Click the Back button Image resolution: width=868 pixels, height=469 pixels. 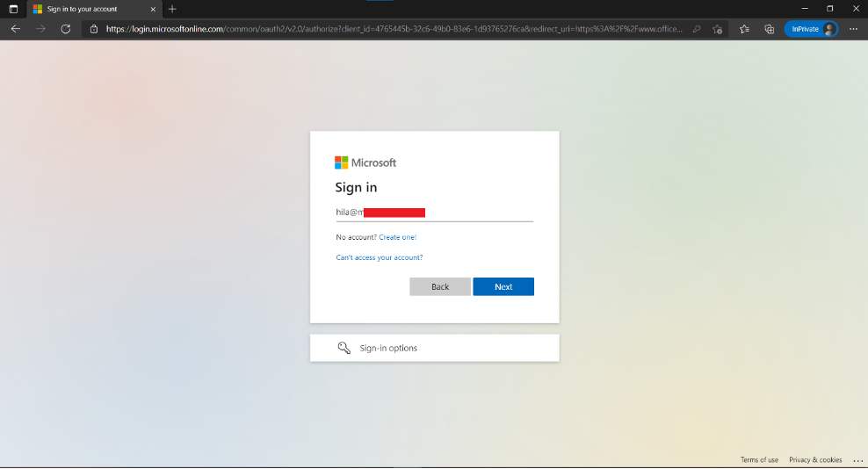pos(440,287)
